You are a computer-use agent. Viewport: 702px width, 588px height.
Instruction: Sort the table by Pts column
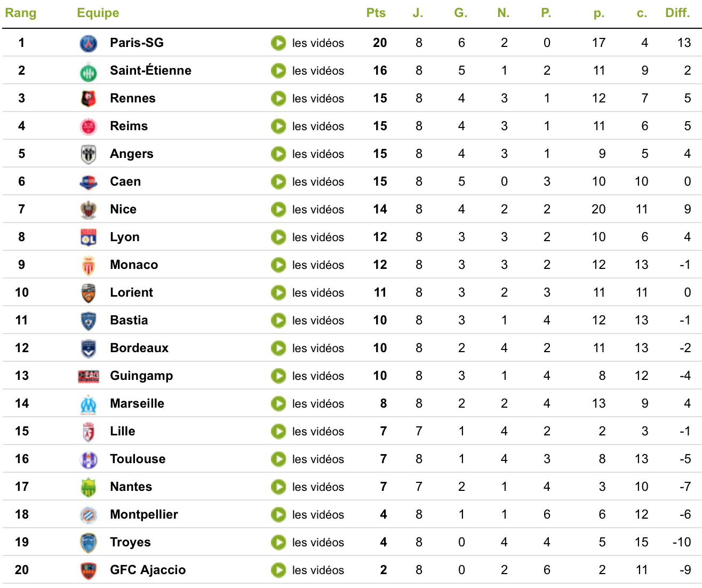click(x=376, y=13)
